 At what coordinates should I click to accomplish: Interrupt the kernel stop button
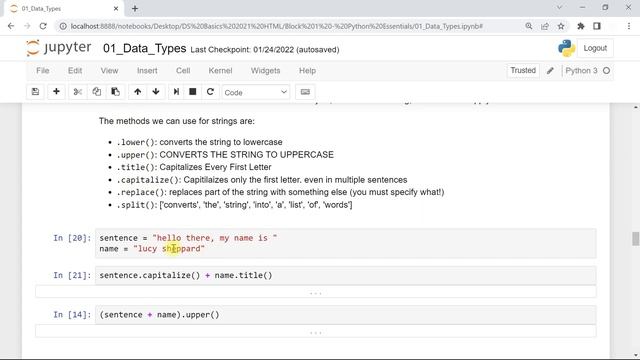(193, 92)
